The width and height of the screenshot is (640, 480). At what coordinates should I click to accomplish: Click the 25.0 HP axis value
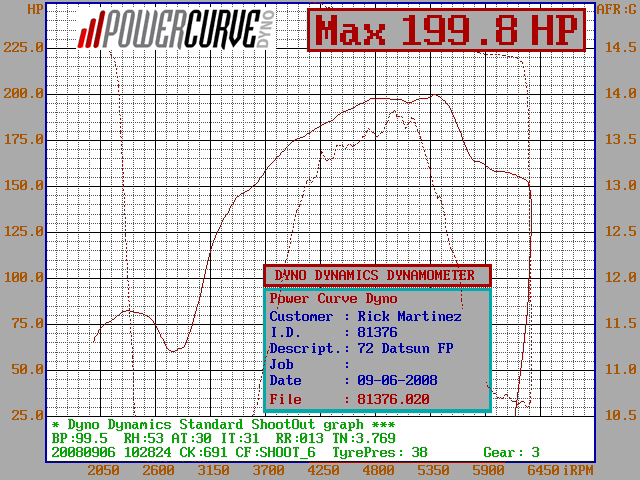point(28,416)
